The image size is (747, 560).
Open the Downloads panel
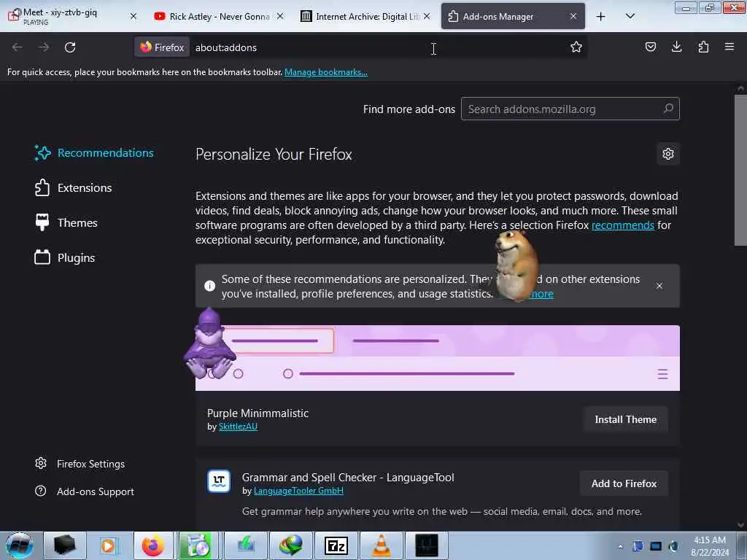tap(676, 47)
